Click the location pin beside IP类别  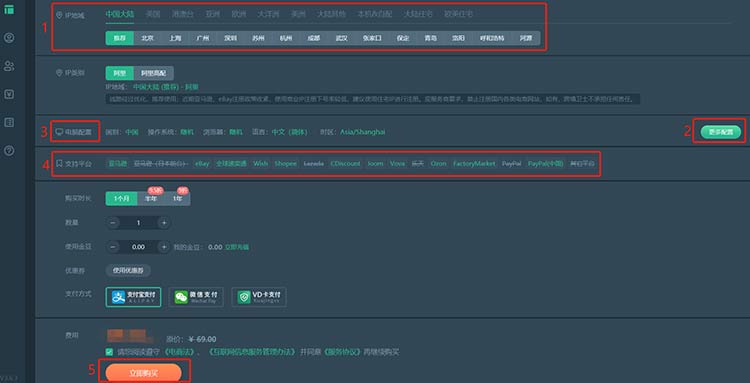coord(59,73)
